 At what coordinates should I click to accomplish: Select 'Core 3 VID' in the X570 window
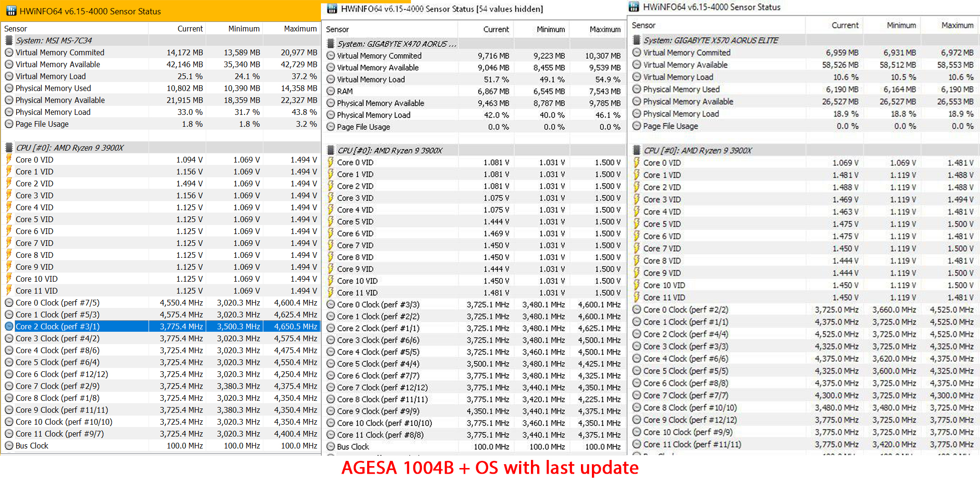tap(804, 199)
